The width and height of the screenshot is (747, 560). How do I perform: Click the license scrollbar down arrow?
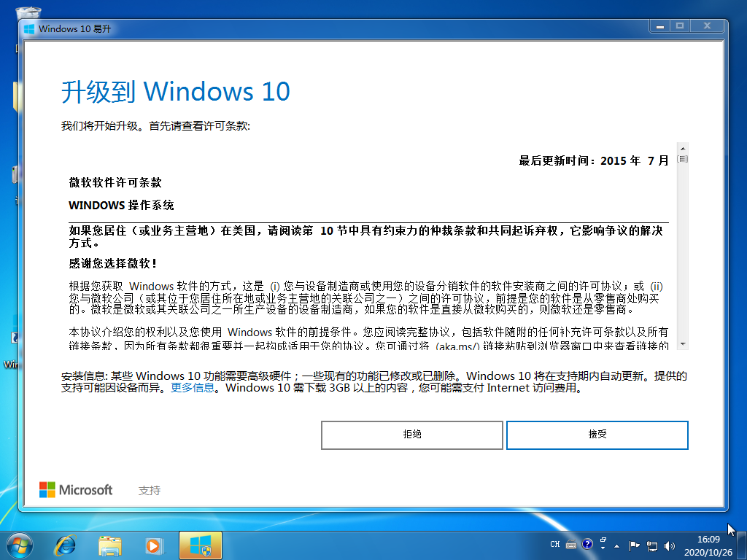tap(683, 343)
